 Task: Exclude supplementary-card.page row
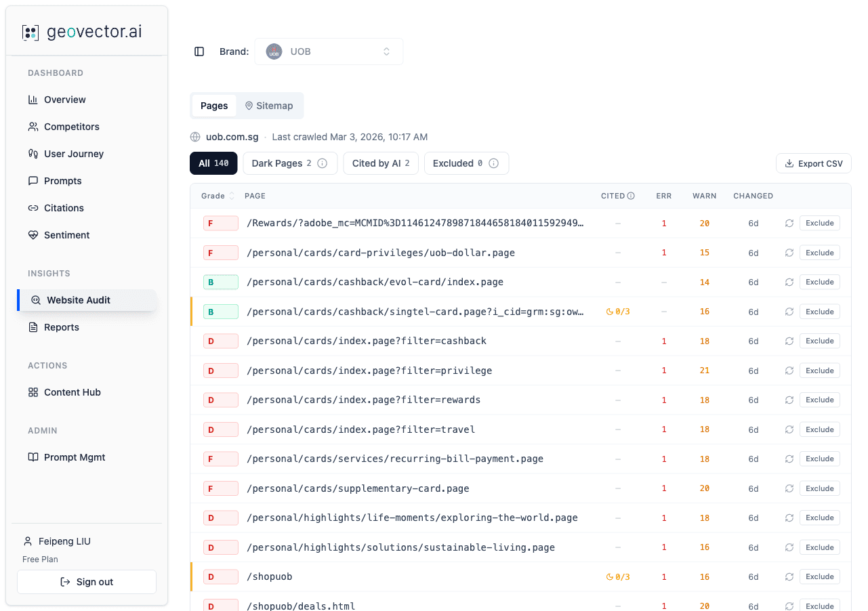click(820, 488)
